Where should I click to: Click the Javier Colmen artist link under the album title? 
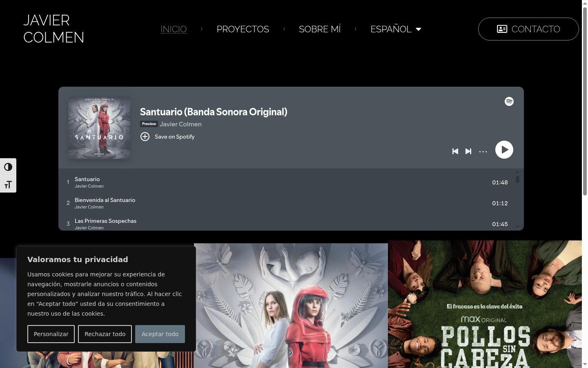point(180,124)
